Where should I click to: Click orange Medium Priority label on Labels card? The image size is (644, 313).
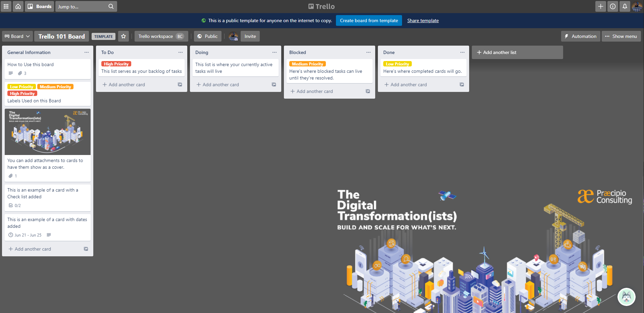click(55, 87)
